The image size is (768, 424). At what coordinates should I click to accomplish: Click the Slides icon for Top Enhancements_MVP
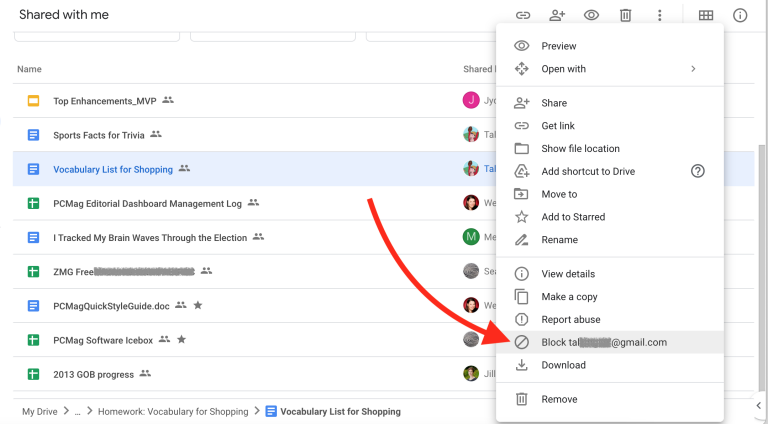pyautogui.click(x=33, y=101)
